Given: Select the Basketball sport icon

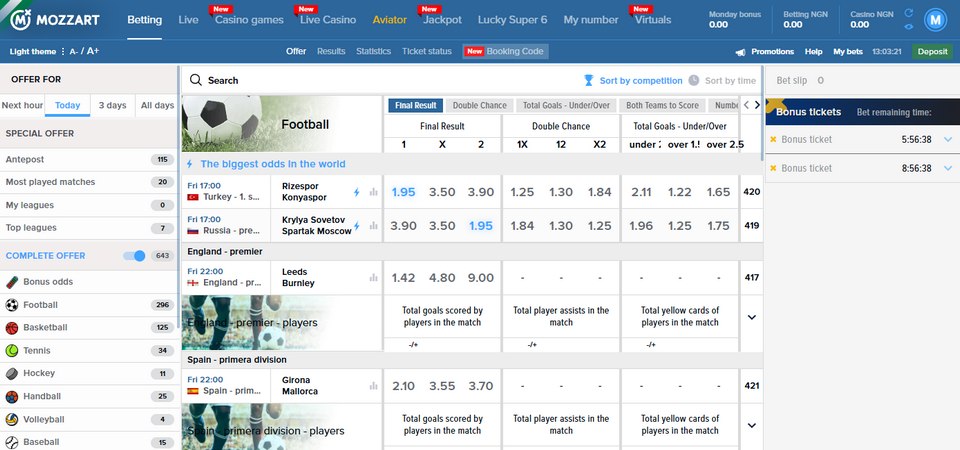Looking at the screenshot, I should coord(12,328).
